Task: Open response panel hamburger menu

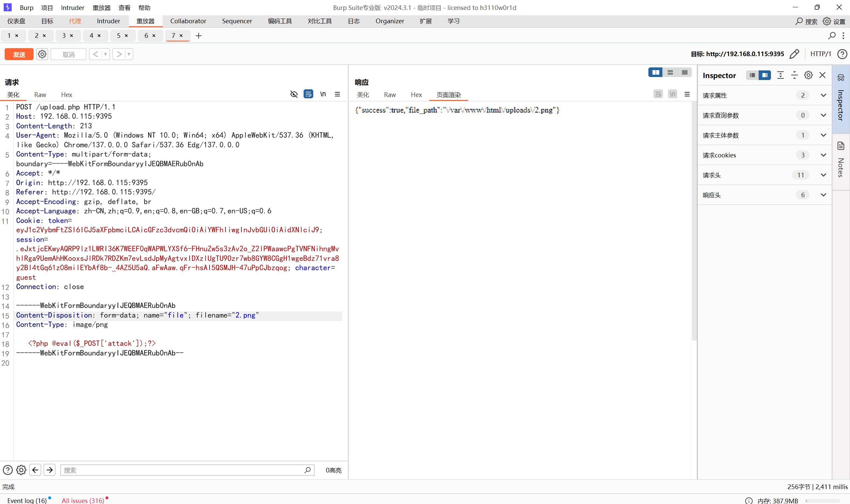Action: point(687,94)
